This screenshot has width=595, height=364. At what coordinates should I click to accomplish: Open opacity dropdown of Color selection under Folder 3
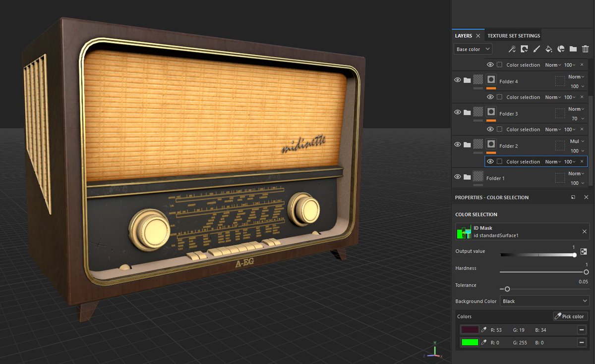(570, 130)
